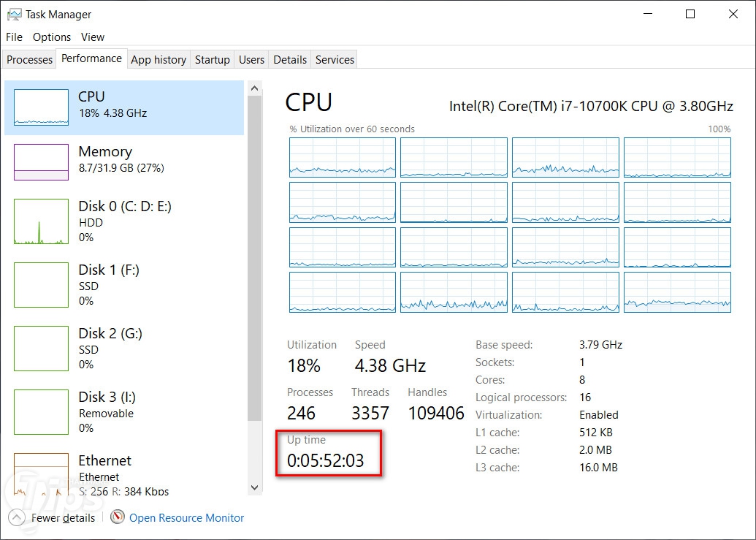Screen dimensions: 756x540
Task: Open Disk 3 (I:) Removable performance
Action: (124, 412)
